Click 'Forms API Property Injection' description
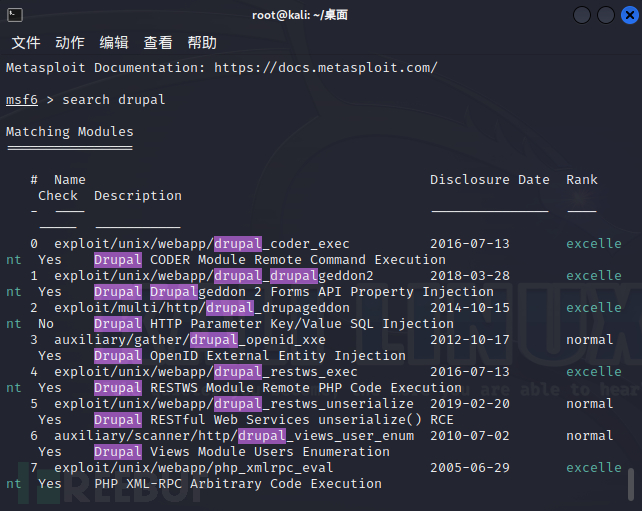Viewport: 642px width, 511px height. (x=382, y=292)
